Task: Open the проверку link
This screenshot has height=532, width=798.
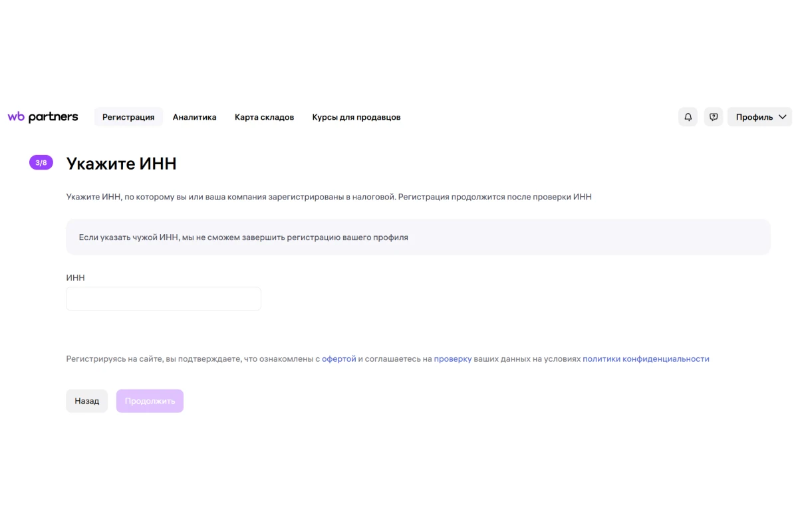Action: pos(453,359)
